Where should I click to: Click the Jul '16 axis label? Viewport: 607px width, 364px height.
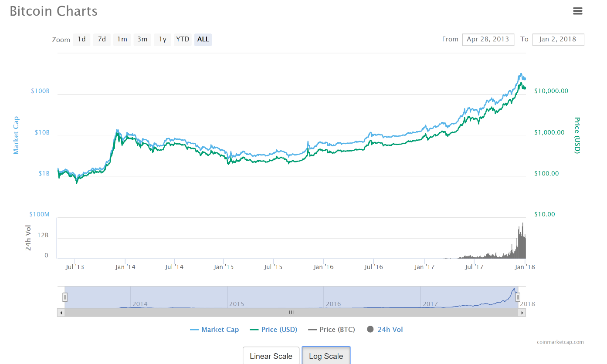tap(373, 267)
